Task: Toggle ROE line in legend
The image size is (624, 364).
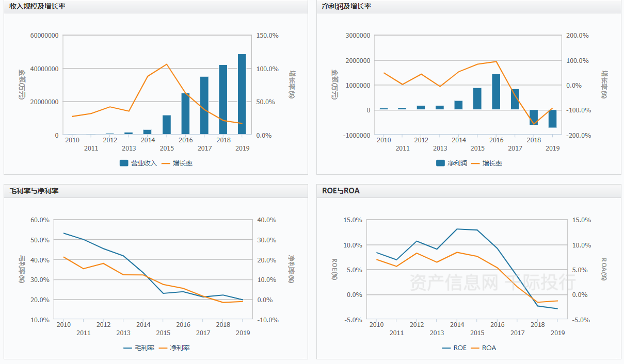Action: click(454, 348)
